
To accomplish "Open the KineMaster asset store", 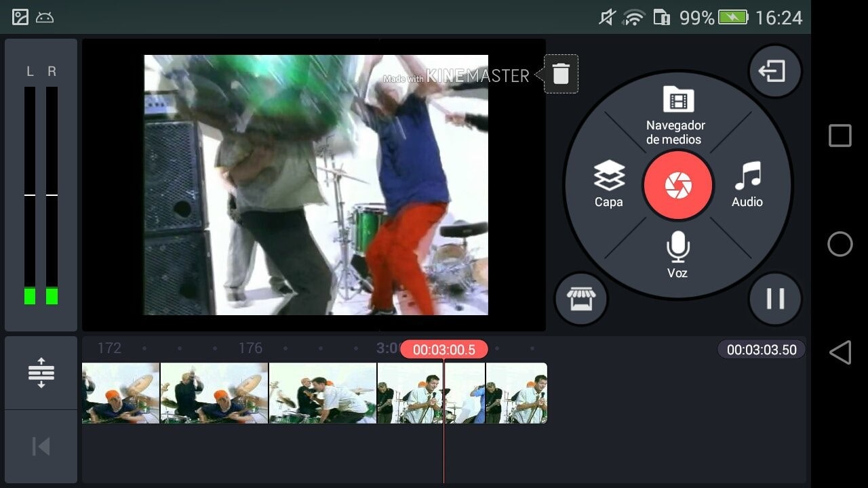I will coord(580,300).
